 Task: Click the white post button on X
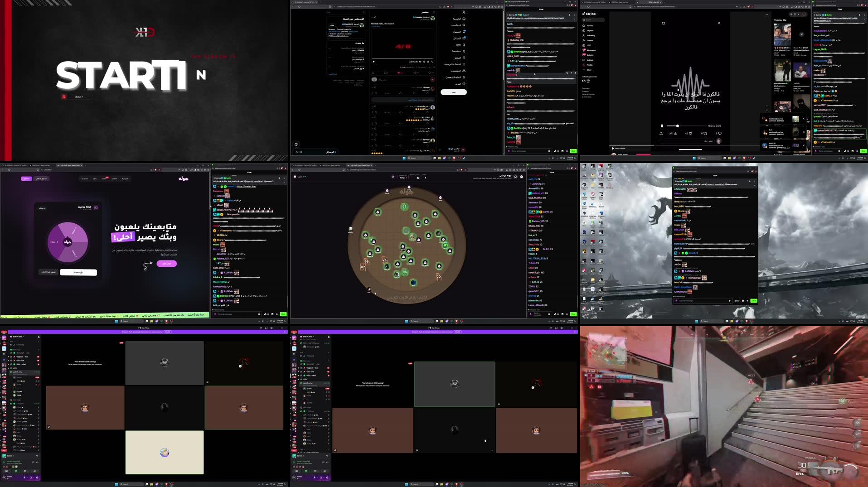(453, 92)
